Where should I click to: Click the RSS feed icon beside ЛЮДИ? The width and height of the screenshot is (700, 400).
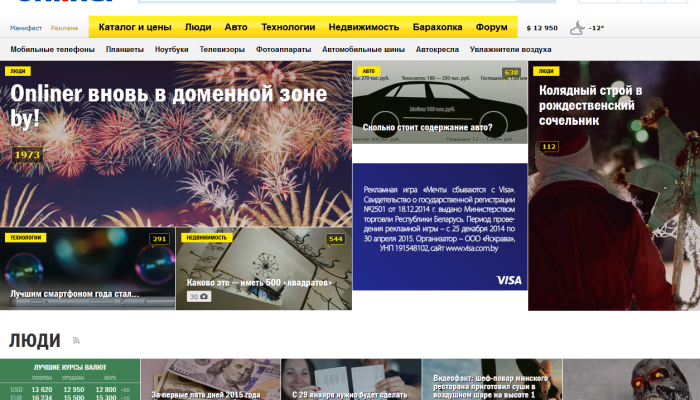tap(76, 341)
